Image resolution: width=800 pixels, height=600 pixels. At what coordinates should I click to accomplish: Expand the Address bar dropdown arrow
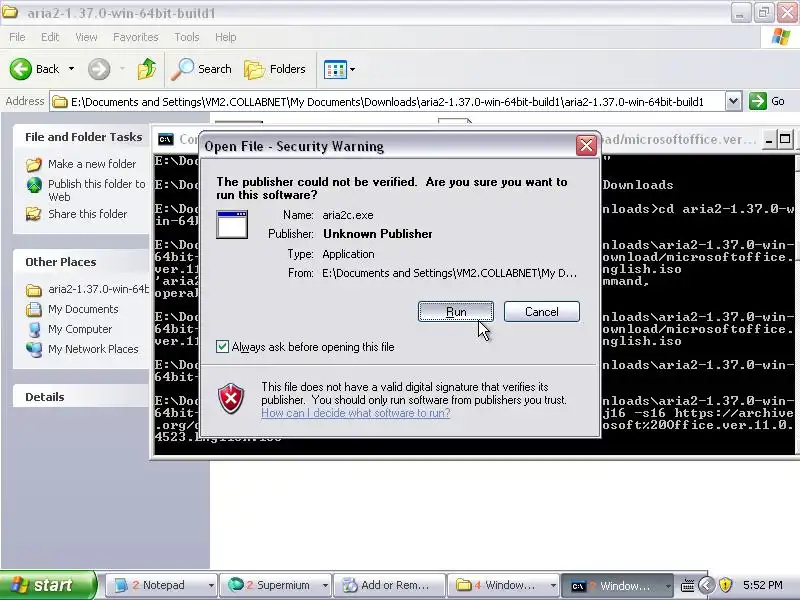tap(733, 101)
